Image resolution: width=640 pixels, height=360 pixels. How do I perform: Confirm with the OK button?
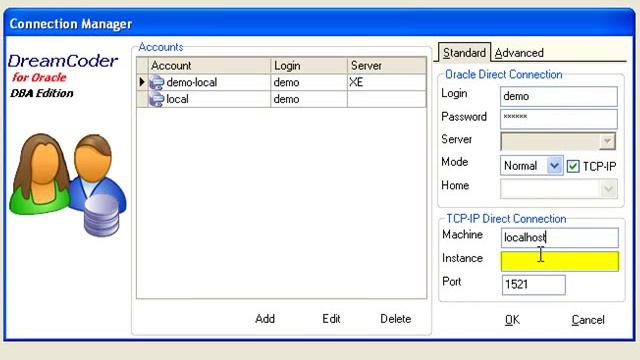(512, 320)
